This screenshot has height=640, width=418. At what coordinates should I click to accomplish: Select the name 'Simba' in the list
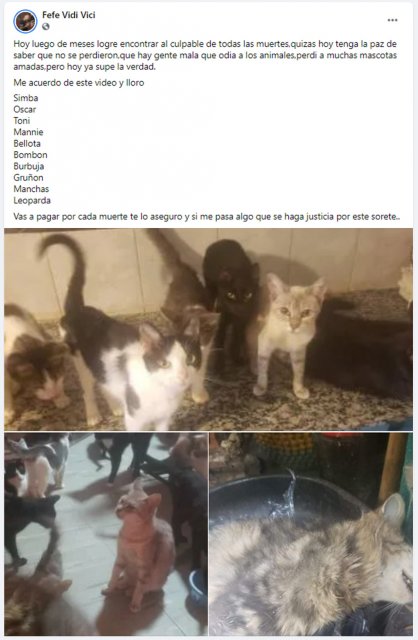point(26,98)
